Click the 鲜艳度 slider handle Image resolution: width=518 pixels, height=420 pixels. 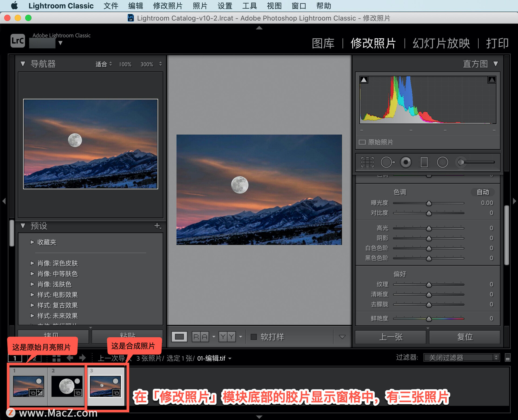(x=429, y=319)
